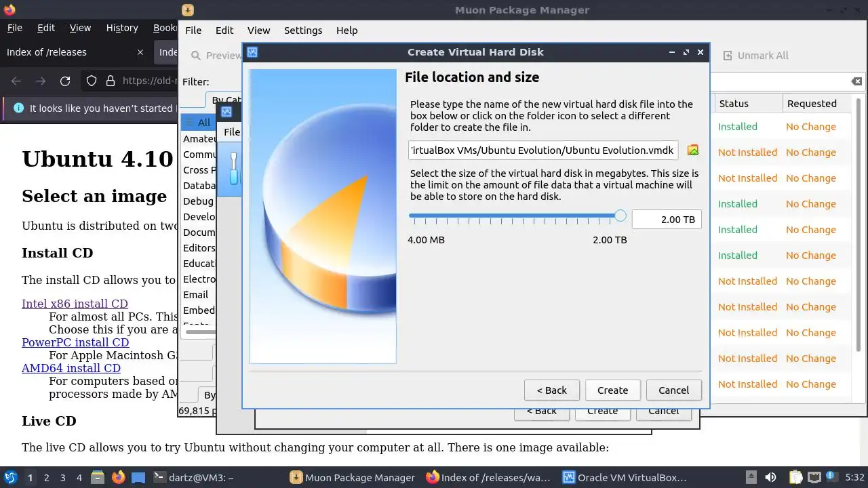Open the Muon File menu

193,30
